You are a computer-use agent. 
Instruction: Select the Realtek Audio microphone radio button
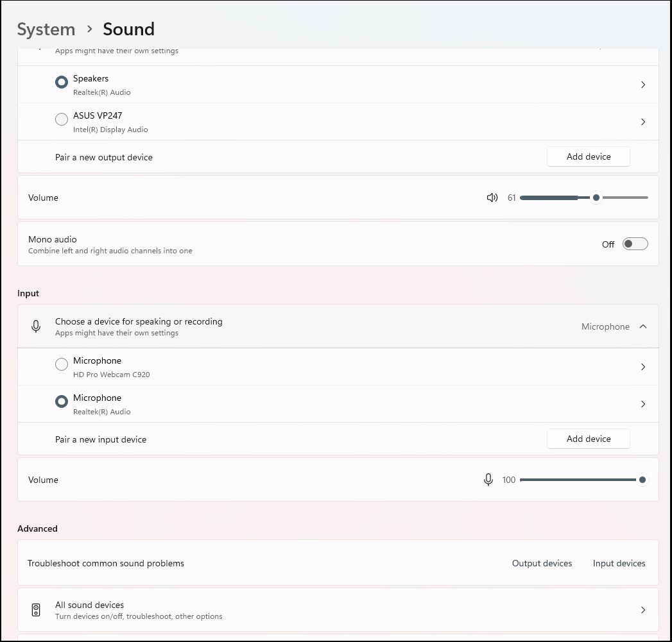pos(62,401)
